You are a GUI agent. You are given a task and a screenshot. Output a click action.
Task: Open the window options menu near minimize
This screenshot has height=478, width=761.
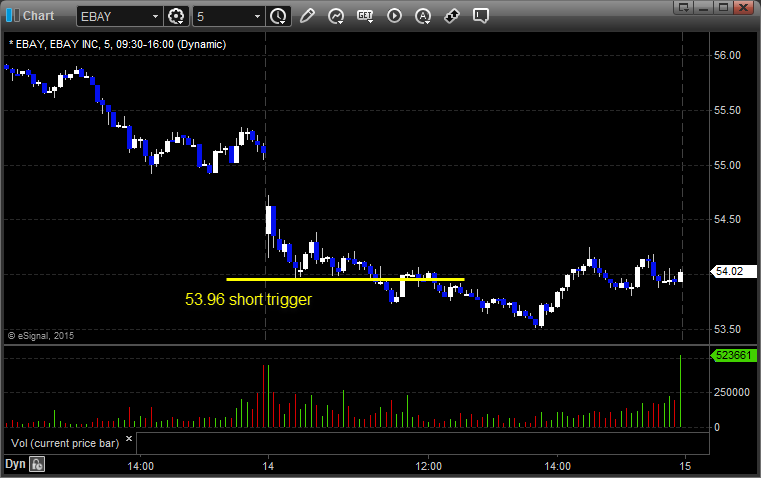coord(683,7)
